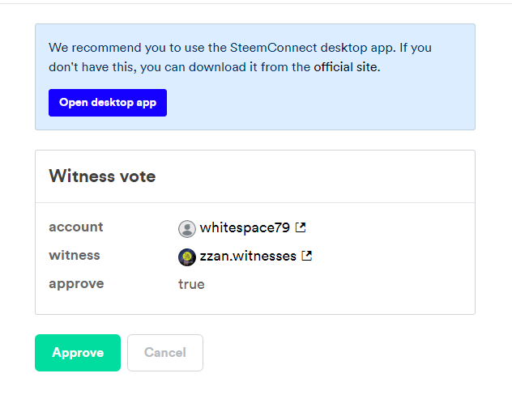
Task: Open the whitespace79 account name link
Action: pyautogui.click(x=245, y=227)
